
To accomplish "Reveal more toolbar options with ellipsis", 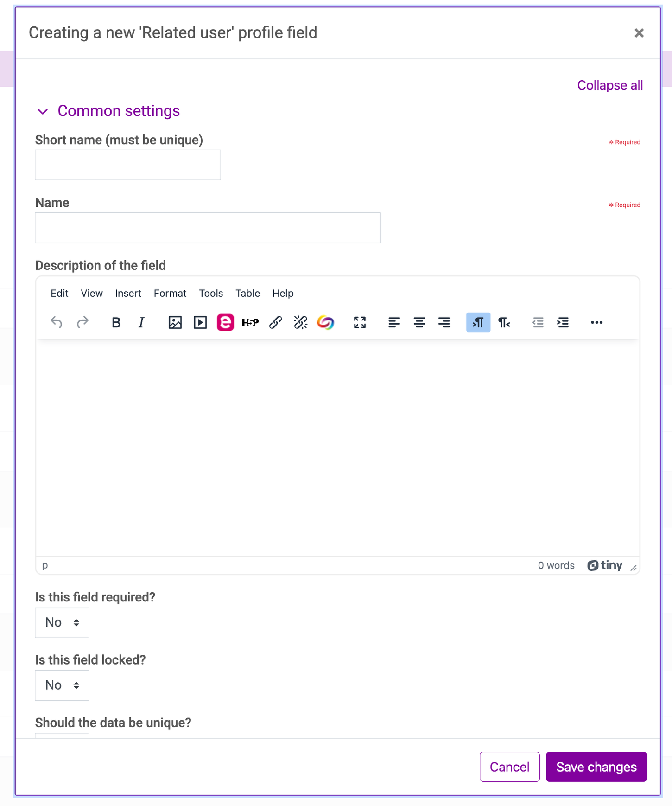I will [x=596, y=322].
